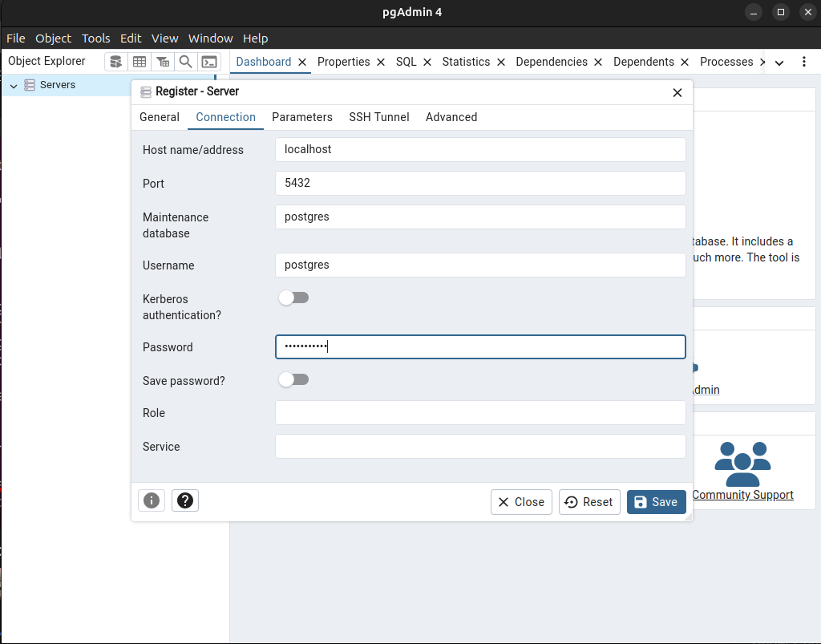
Task: Click the Reset button
Action: [x=588, y=502]
